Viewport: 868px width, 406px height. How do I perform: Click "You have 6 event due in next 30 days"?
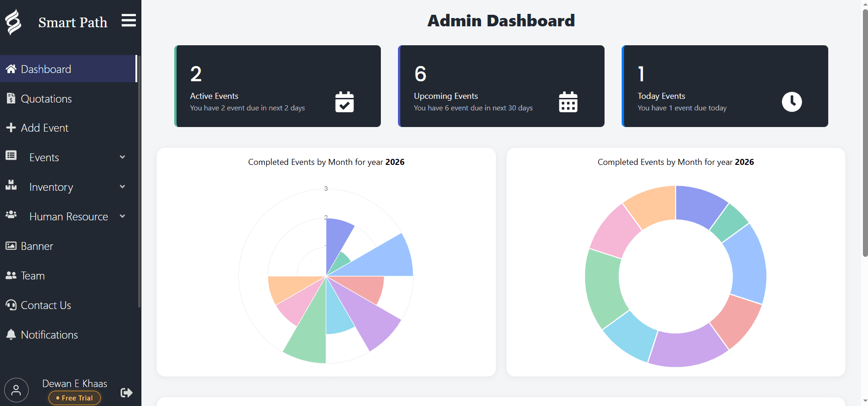[473, 108]
